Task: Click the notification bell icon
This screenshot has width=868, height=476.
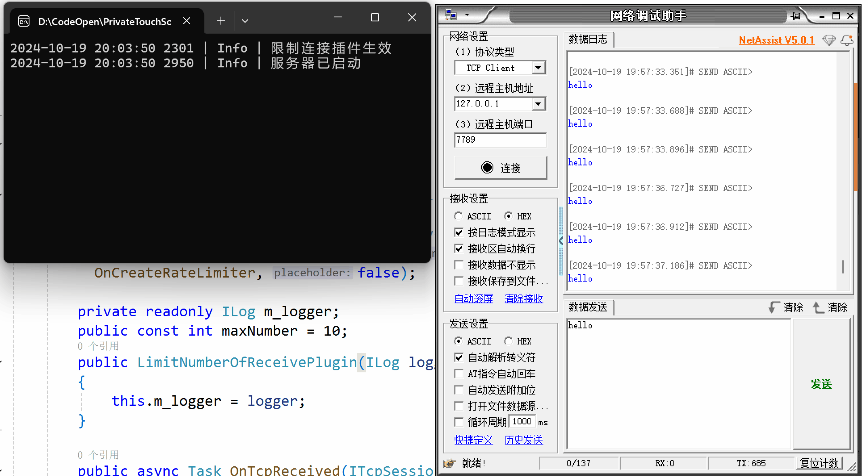Action: (847, 40)
